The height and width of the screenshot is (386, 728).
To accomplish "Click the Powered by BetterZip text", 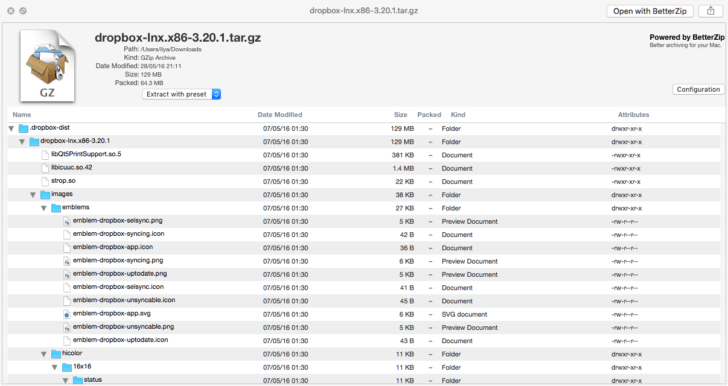I will 687,37.
